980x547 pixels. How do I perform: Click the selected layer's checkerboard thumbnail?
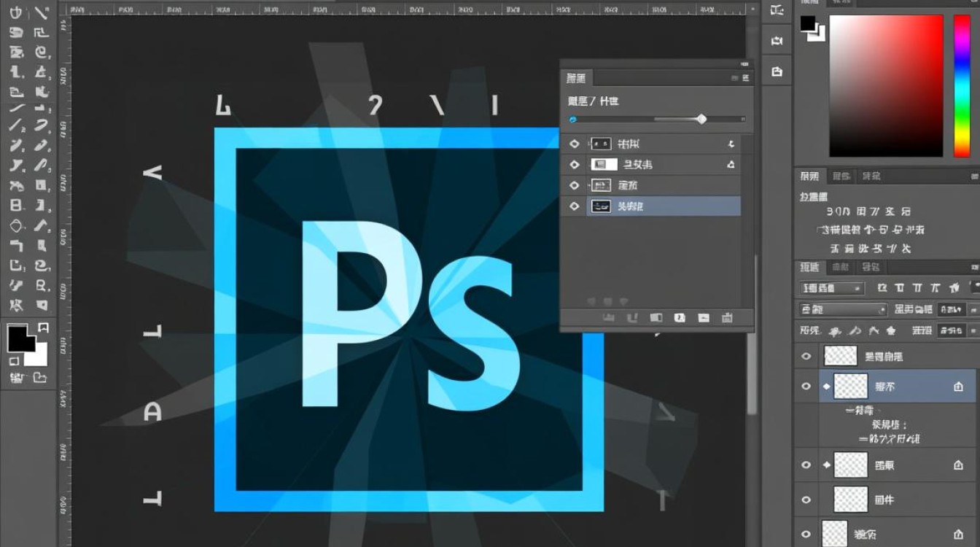point(851,387)
